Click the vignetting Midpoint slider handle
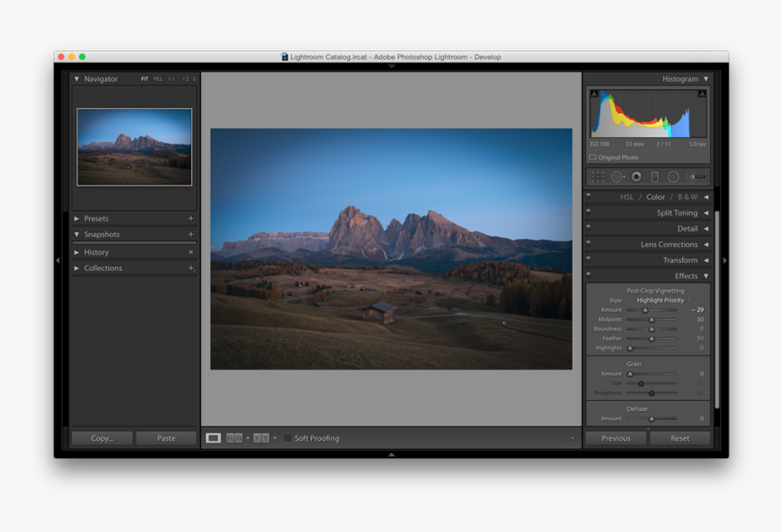Screen dimensions: 782x532 coord(651,319)
